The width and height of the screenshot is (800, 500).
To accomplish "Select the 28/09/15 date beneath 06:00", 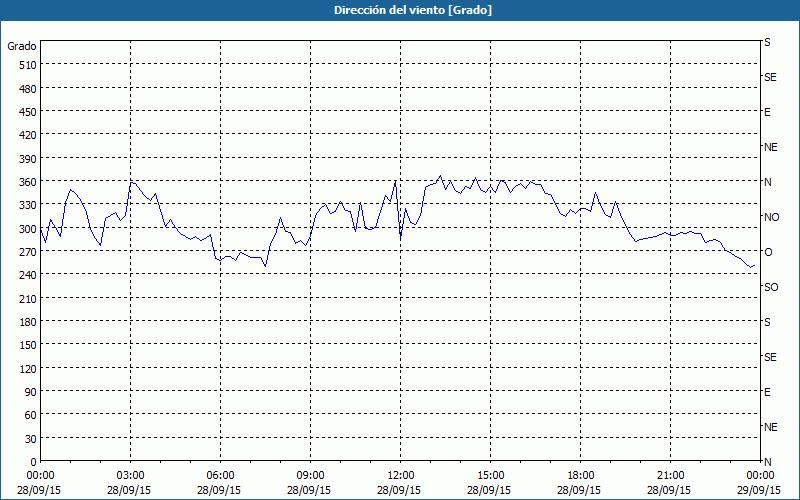I will (x=219, y=490).
